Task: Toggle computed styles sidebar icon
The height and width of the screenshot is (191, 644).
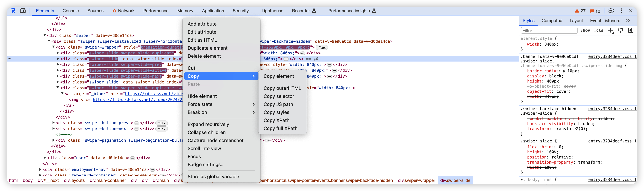Action: click(x=631, y=30)
